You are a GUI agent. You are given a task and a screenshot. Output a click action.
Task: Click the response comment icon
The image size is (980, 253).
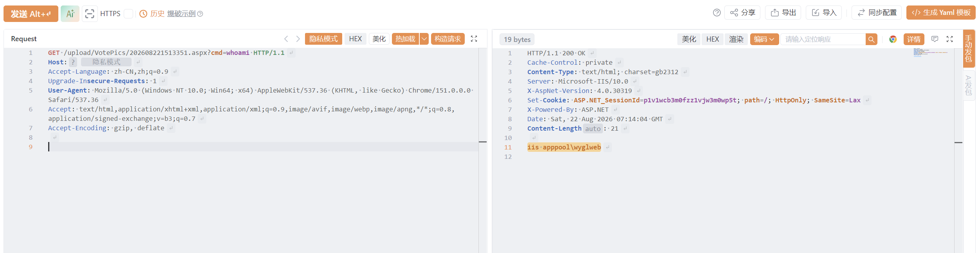(x=935, y=39)
